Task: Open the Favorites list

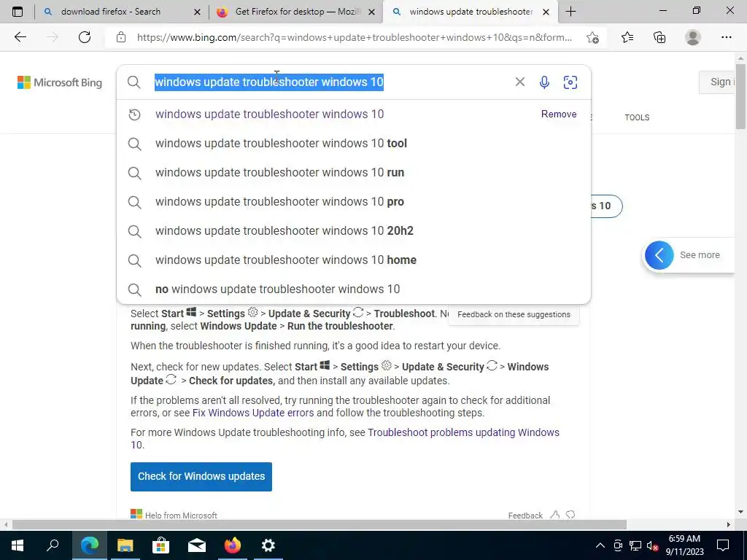Action: [x=627, y=37]
